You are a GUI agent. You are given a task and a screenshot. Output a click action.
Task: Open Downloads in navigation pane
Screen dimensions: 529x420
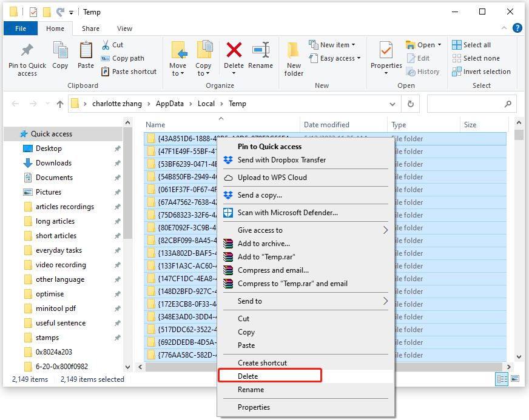pyautogui.click(x=53, y=163)
